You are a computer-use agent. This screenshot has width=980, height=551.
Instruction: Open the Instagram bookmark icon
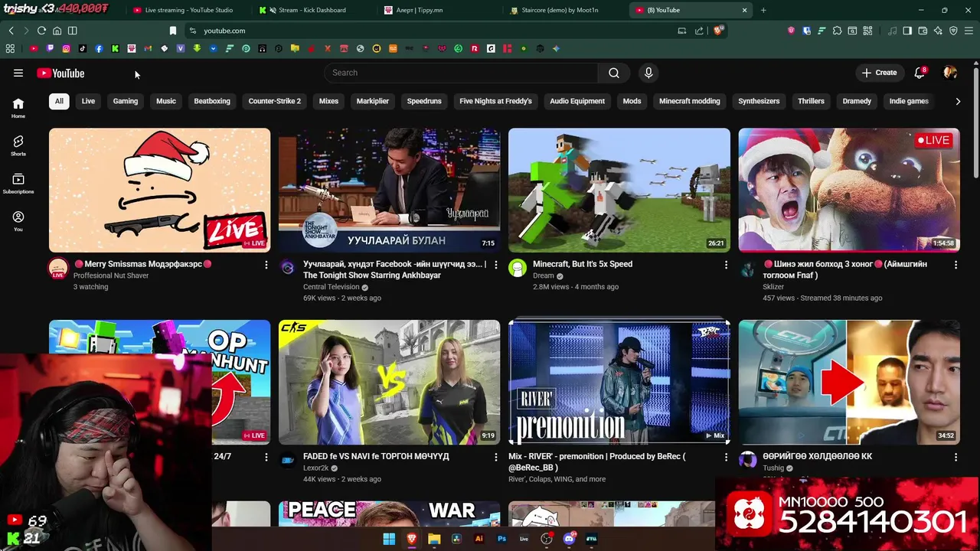coord(66,48)
